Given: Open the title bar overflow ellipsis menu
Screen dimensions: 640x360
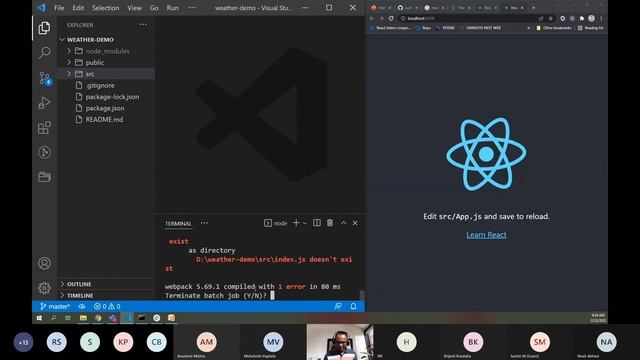Looking at the screenshot, I should [x=192, y=7].
